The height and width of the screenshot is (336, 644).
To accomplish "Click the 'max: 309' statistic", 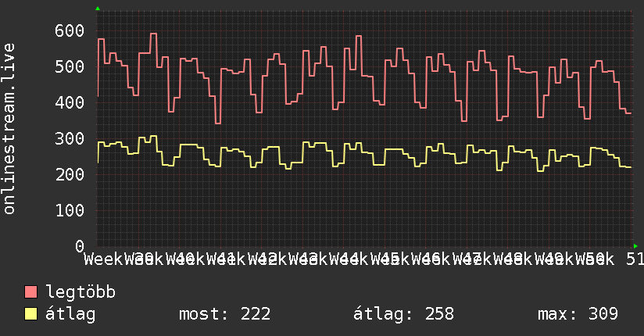I will coord(578,314).
